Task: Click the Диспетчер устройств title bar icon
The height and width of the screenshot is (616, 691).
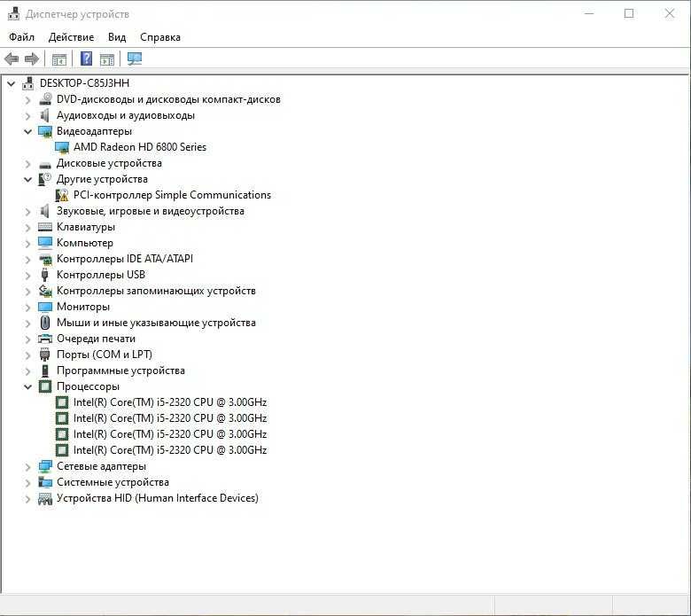Action: (13, 13)
